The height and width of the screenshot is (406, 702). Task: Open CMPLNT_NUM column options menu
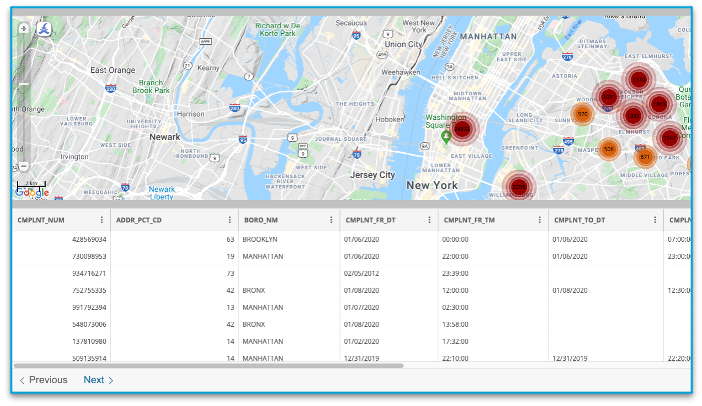click(x=102, y=220)
